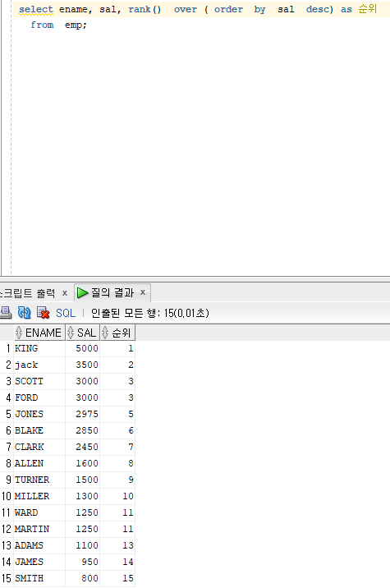Click the 2450 salary cell
The width and height of the screenshot is (390, 588).
(x=83, y=447)
